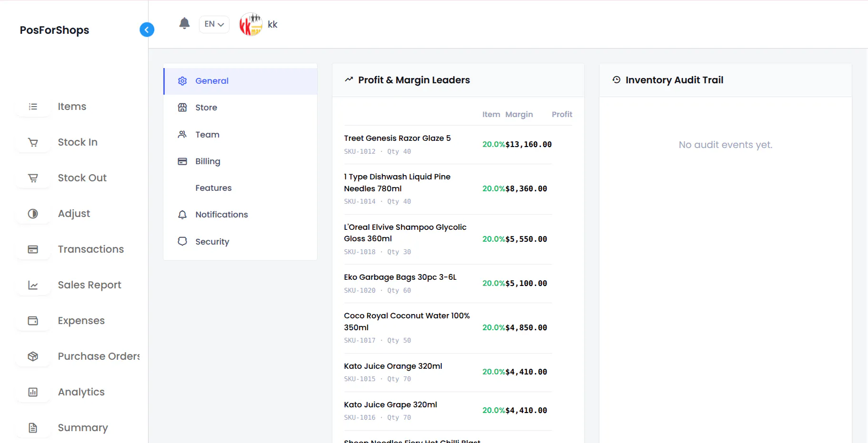Click the Stock Out cart icon
The width and height of the screenshot is (868, 443).
click(33, 178)
